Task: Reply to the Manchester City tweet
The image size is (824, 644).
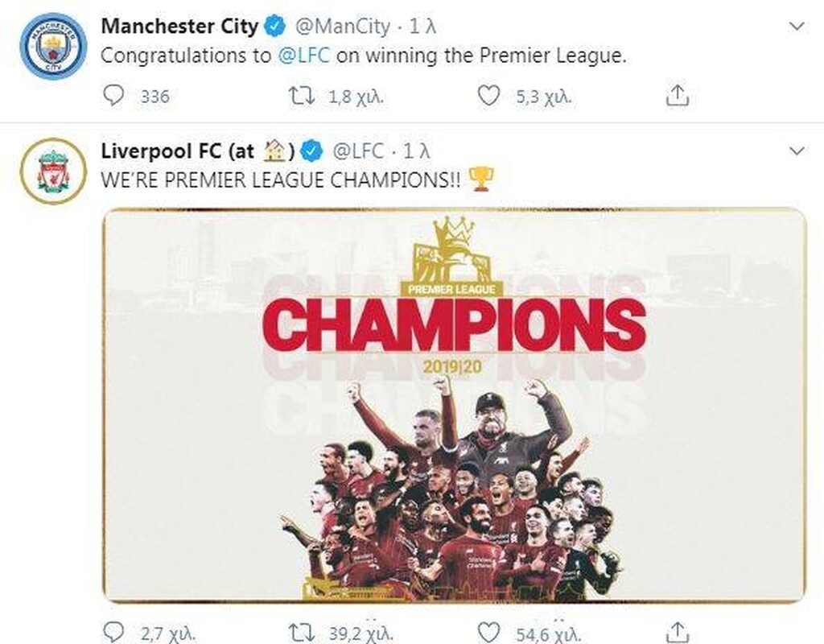Action: pyautogui.click(x=115, y=97)
